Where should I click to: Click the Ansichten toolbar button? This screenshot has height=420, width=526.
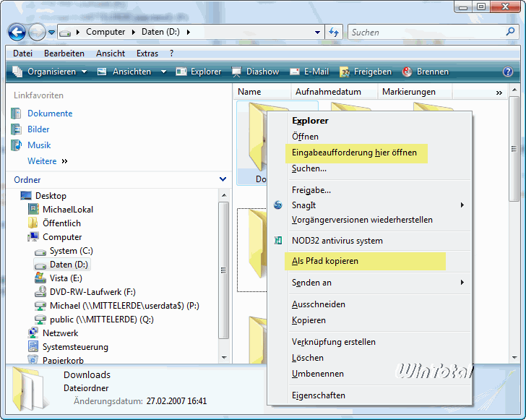coord(124,72)
